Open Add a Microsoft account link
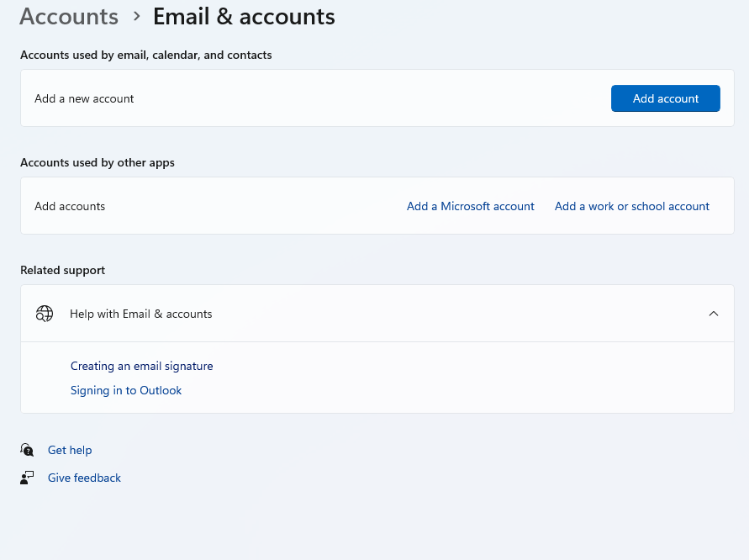This screenshot has width=749, height=560. coord(471,206)
